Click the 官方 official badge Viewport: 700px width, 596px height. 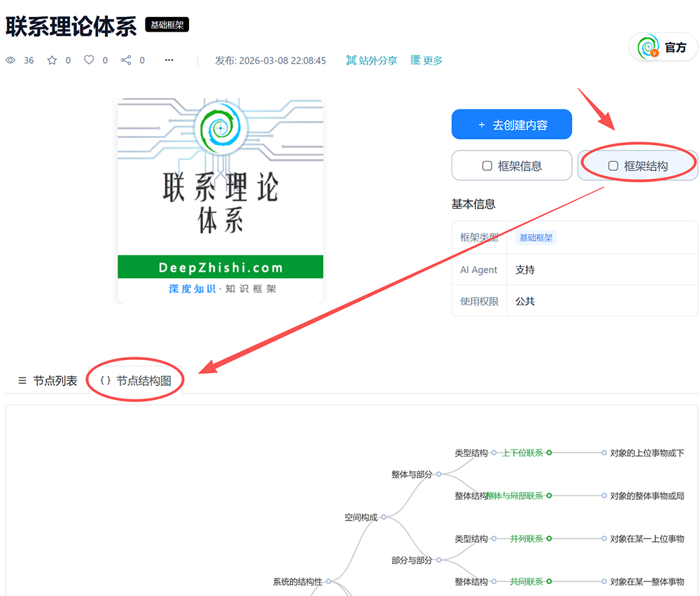pos(663,48)
